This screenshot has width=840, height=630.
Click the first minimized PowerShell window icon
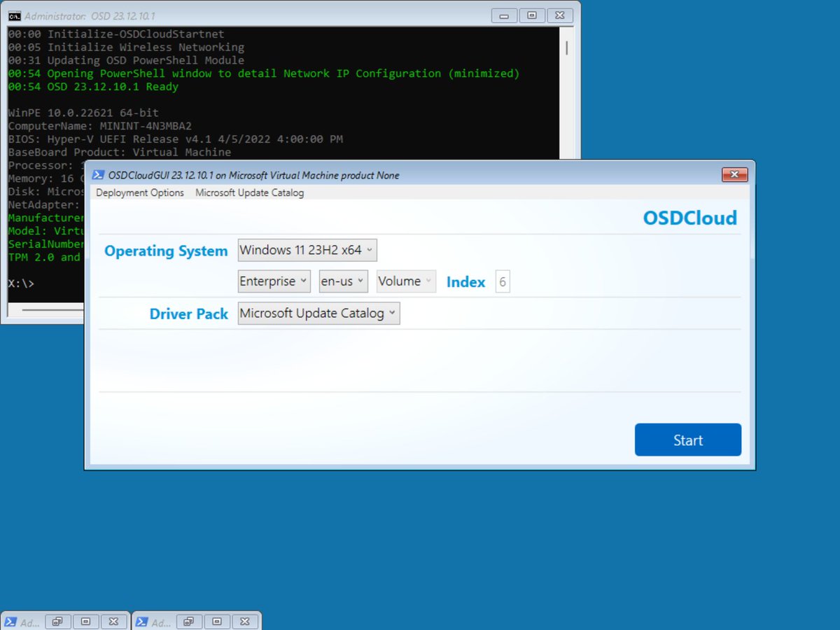click(x=11, y=622)
